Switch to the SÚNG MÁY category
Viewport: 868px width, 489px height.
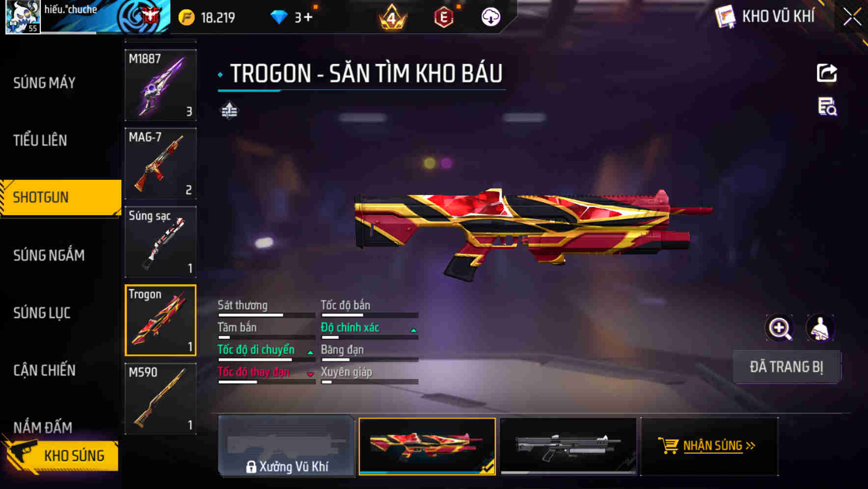44,82
